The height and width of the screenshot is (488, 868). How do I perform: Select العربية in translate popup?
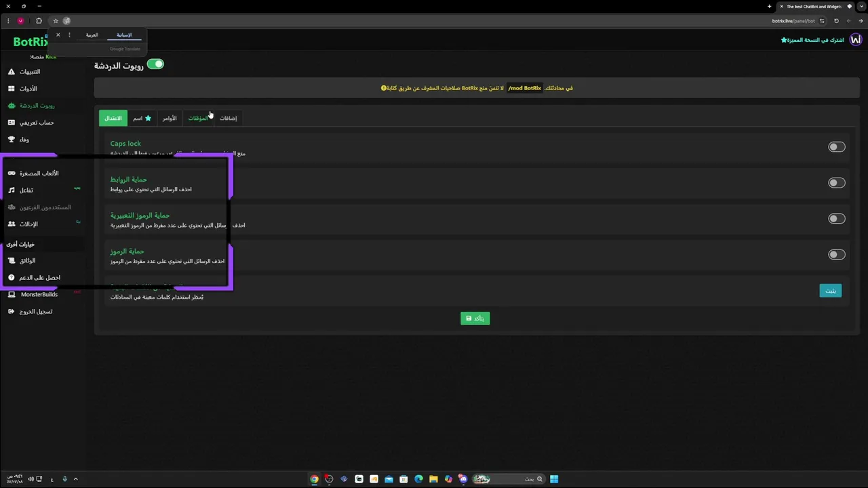[x=92, y=35]
